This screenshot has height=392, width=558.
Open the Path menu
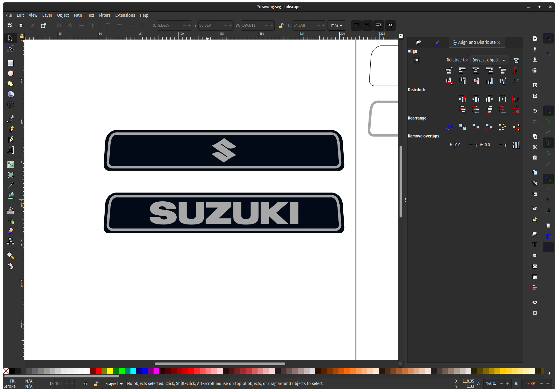(78, 15)
